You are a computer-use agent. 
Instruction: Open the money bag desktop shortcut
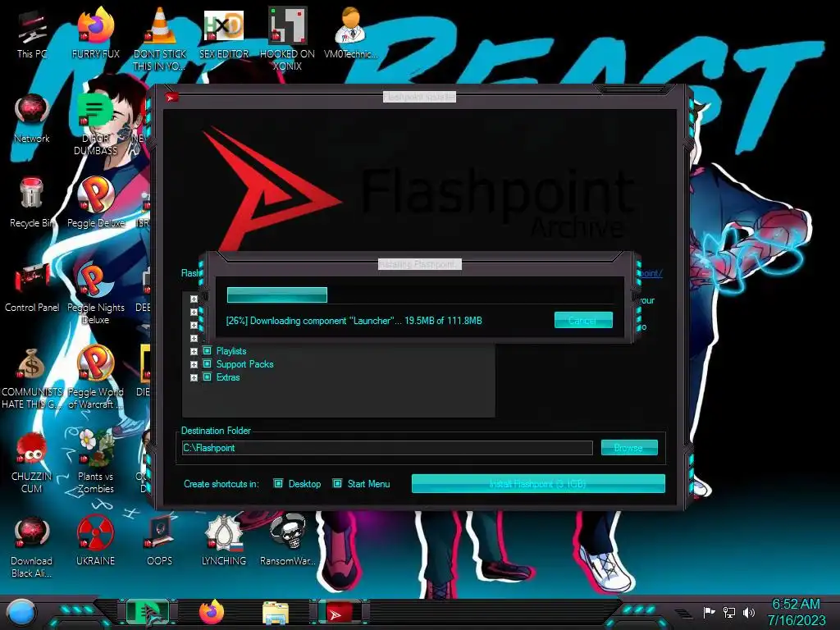(x=32, y=377)
